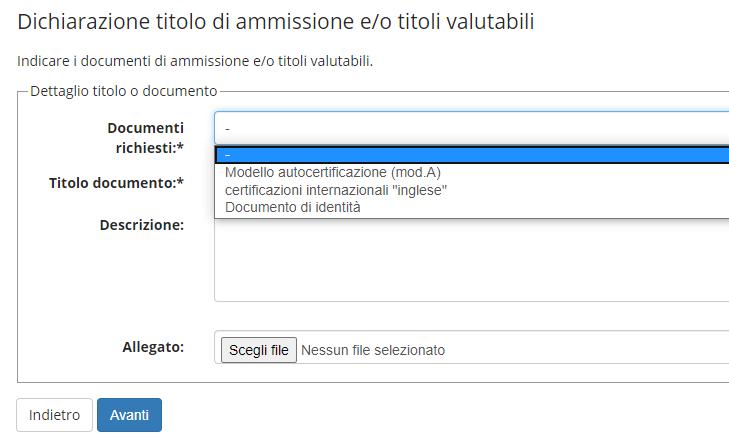Click the Descrizione field label
The image size is (729, 443).
[142, 225]
